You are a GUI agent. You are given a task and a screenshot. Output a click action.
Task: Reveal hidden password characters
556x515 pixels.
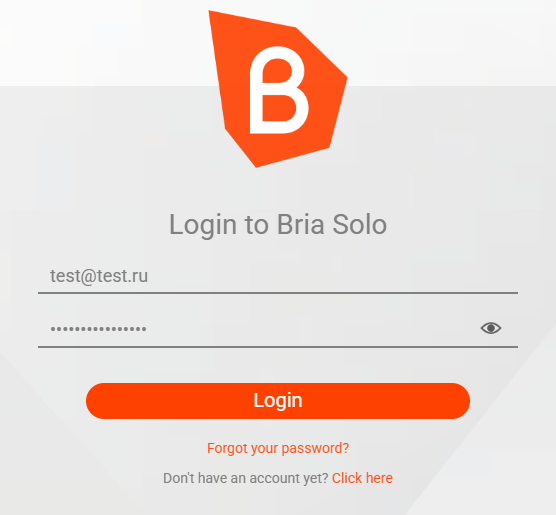[491, 328]
